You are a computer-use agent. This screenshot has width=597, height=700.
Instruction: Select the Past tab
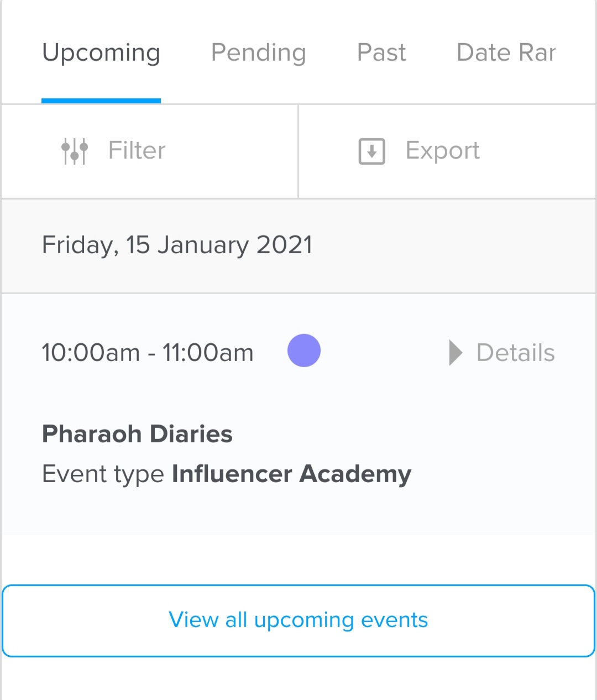tap(381, 53)
